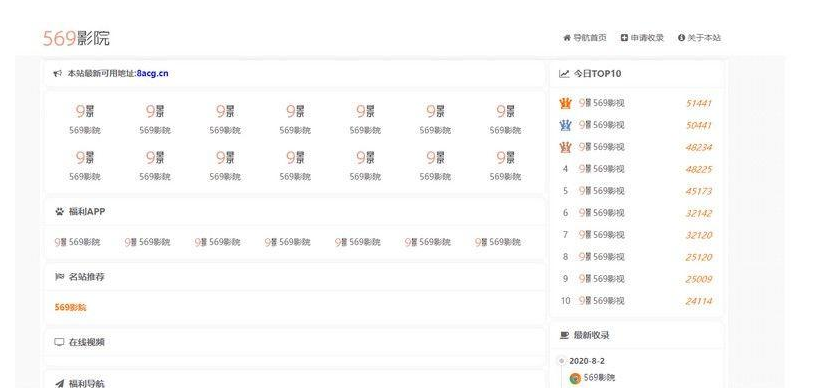Image resolution: width=816 pixels, height=388 pixels.
Task: Open the rank 10 entry showing 24114
Action: [636, 301]
